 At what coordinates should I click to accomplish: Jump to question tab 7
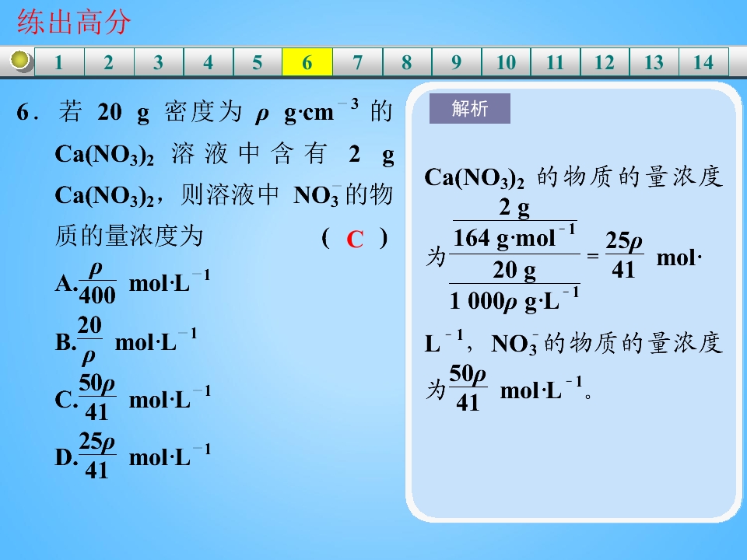[x=357, y=62]
